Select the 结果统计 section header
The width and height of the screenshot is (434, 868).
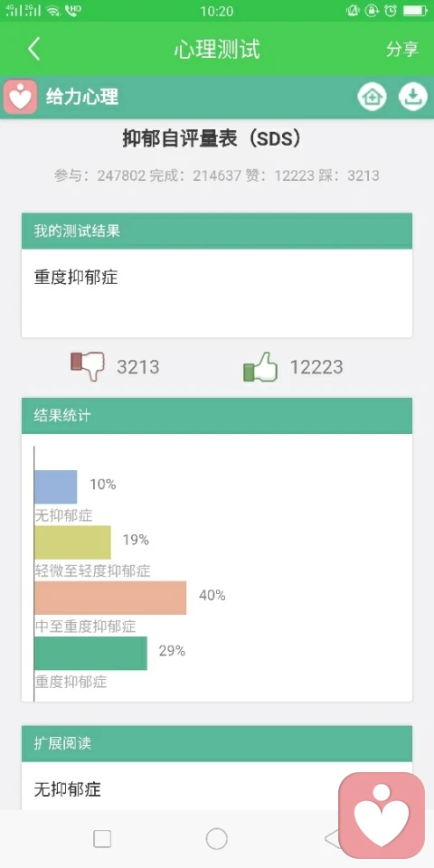(x=217, y=416)
